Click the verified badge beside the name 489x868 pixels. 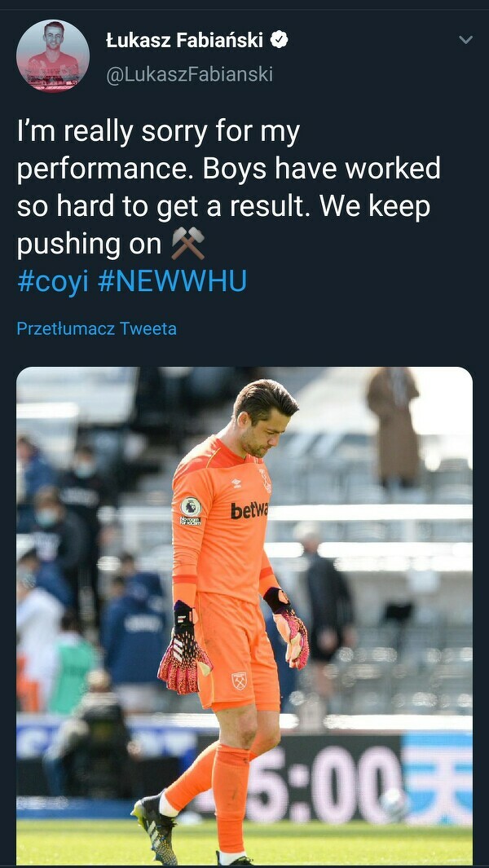tap(279, 40)
